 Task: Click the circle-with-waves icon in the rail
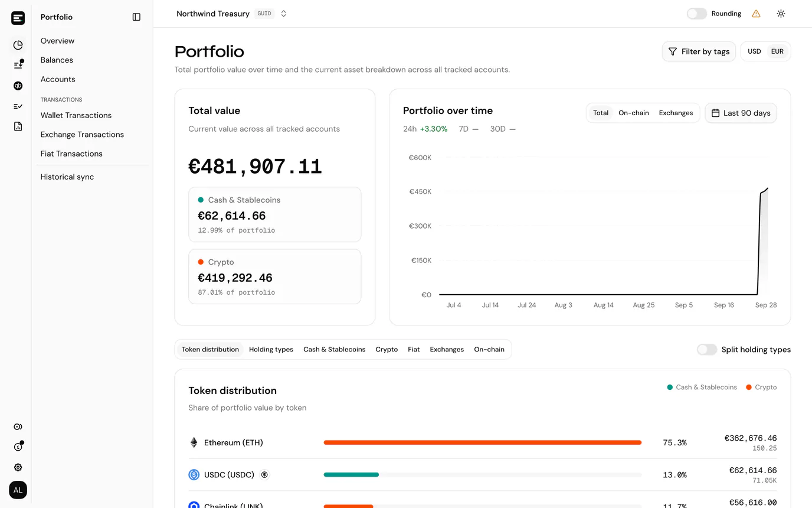(x=18, y=426)
